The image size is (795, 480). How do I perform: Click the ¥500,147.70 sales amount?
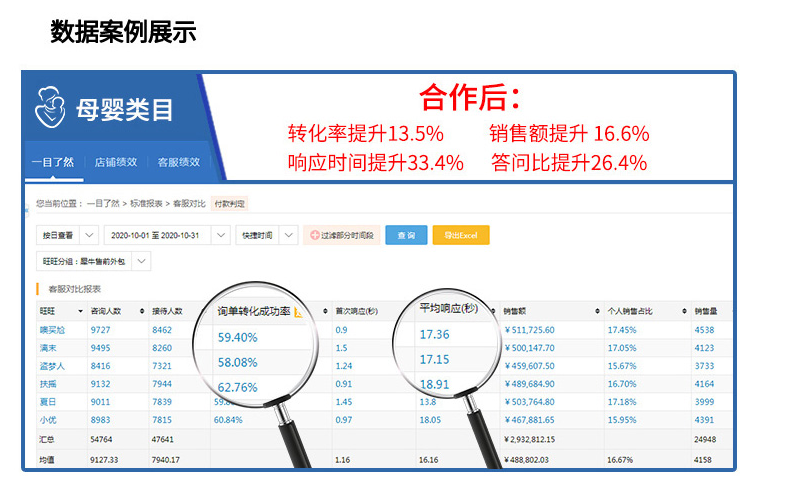point(529,348)
